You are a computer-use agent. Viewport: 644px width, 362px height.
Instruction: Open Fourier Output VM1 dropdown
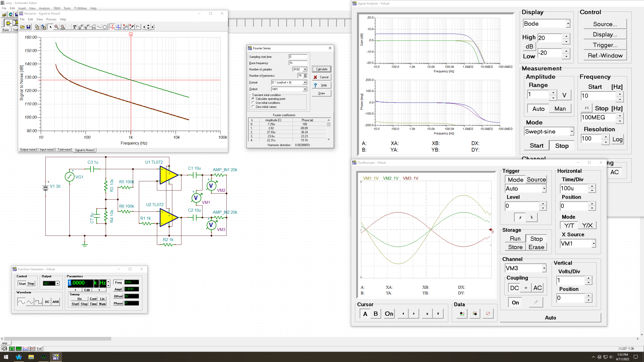click(305, 89)
